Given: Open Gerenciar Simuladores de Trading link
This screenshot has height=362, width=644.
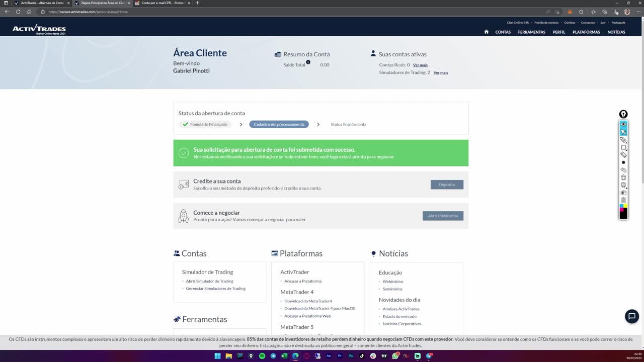Looking at the screenshot, I should (216, 289).
